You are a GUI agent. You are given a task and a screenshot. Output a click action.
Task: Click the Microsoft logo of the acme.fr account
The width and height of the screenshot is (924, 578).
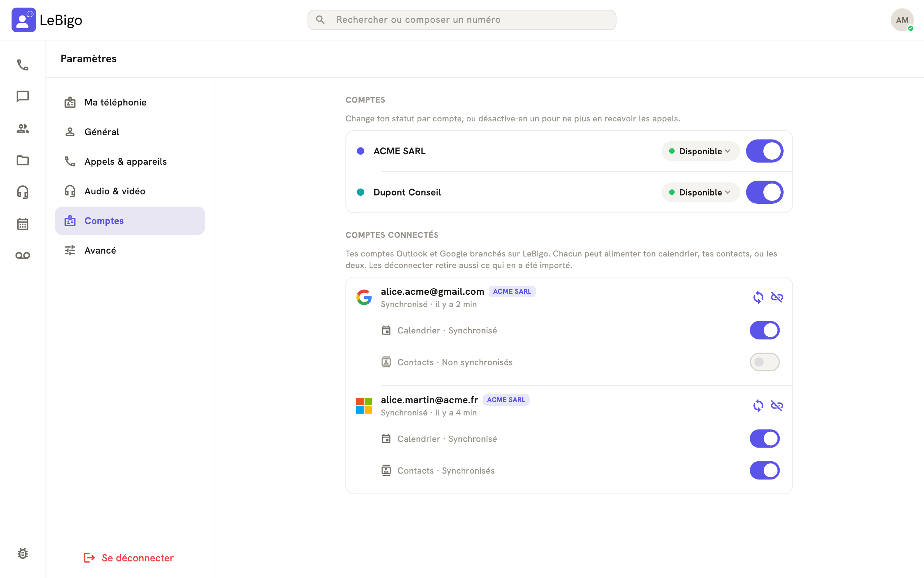tap(364, 405)
